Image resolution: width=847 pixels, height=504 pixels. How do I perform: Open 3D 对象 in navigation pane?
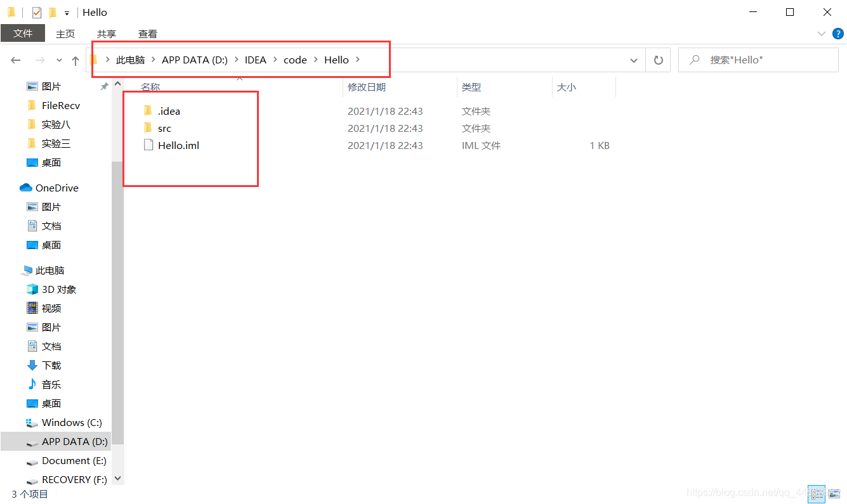click(x=59, y=289)
